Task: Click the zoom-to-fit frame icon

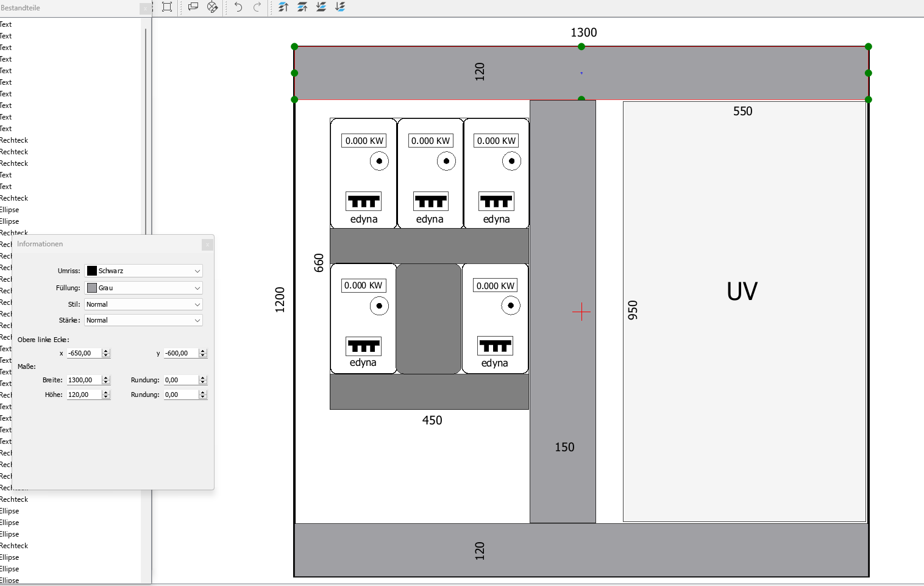Action: click(167, 7)
